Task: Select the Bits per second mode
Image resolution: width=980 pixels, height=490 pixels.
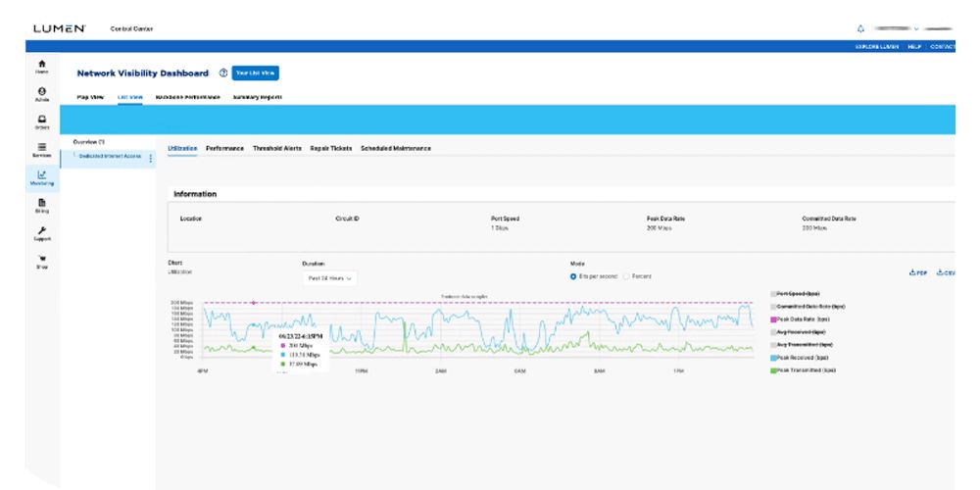Action: (573, 276)
